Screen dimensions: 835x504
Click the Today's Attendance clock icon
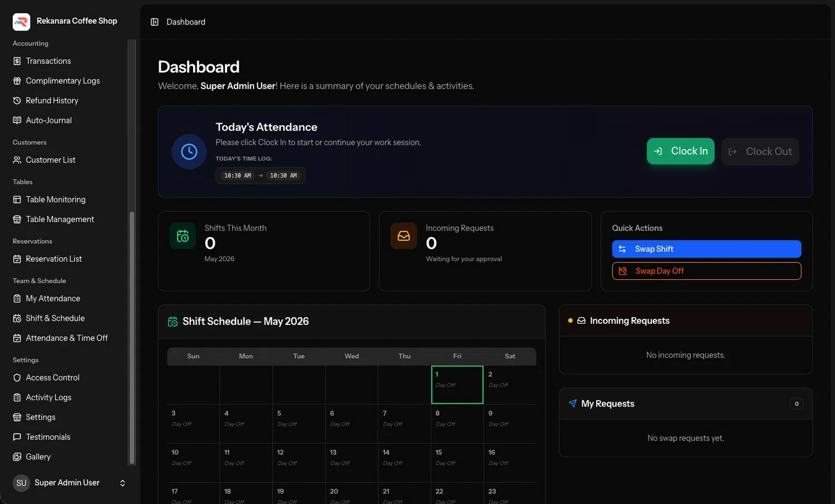[x=189, y=151]
